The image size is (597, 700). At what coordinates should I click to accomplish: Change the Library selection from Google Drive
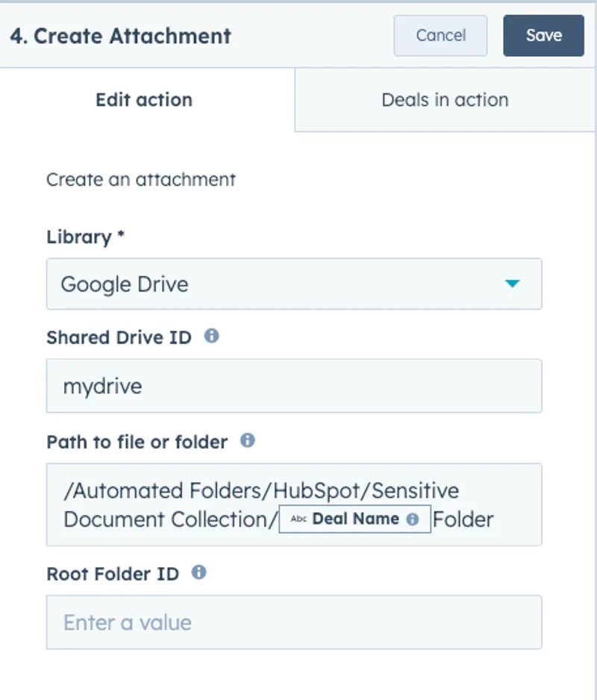[x=293, y=284]
